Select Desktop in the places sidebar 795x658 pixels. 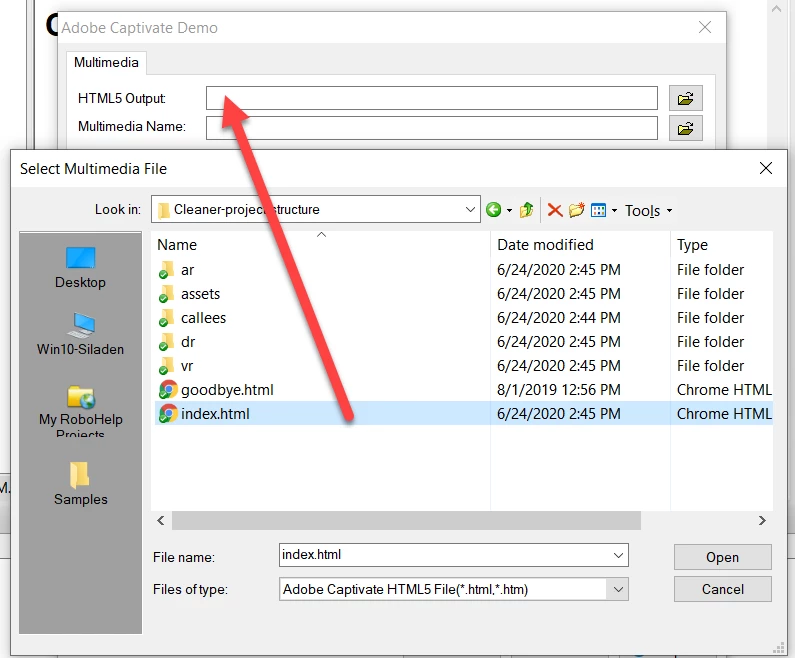(80, 268)
